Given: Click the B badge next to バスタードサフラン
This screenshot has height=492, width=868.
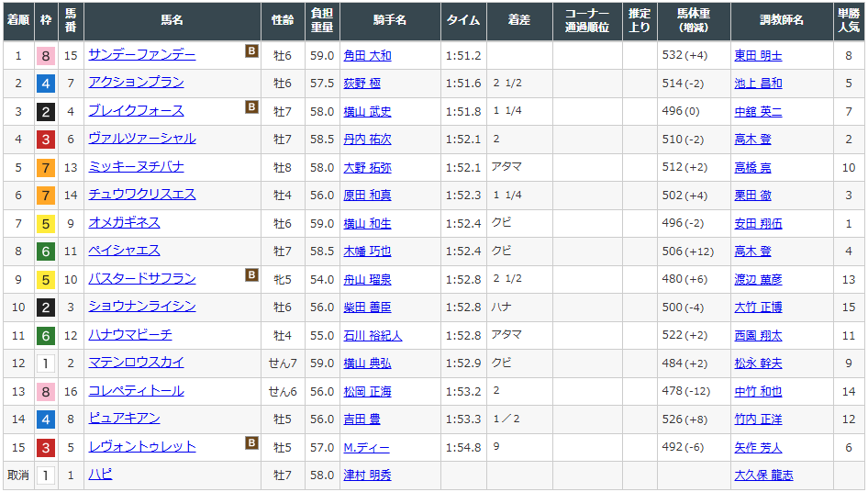Looking at the screenshot, I should (251, 275).
